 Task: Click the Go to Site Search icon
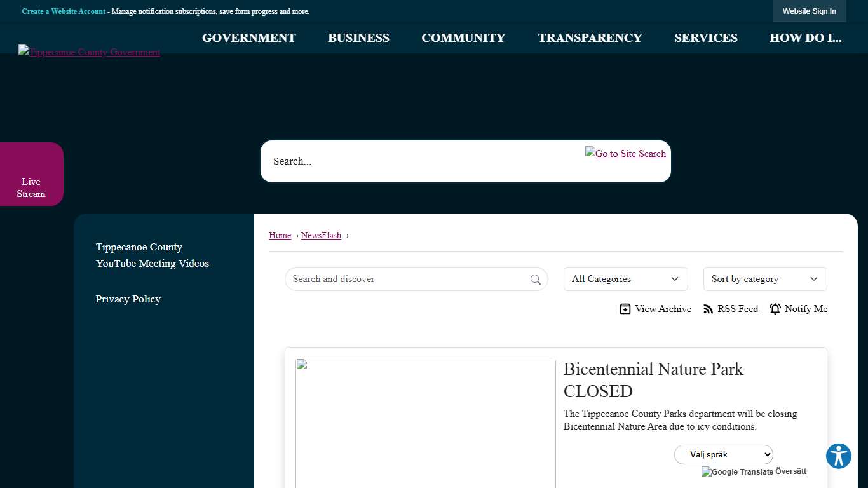[625, 154]
